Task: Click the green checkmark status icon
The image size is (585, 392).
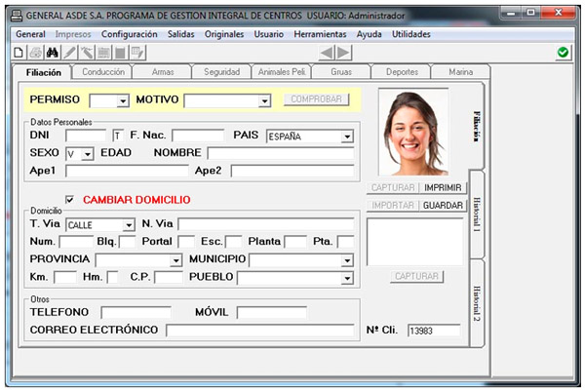Action: 564,52
